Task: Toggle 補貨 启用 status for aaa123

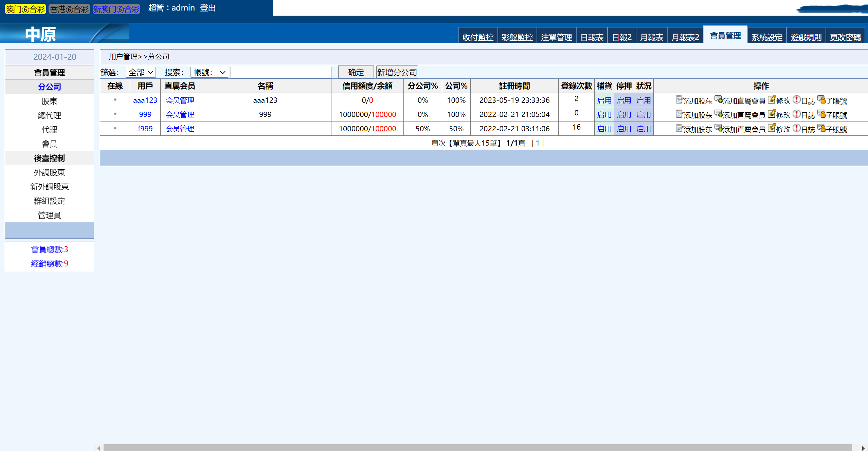Action: (x=604, y=100)
